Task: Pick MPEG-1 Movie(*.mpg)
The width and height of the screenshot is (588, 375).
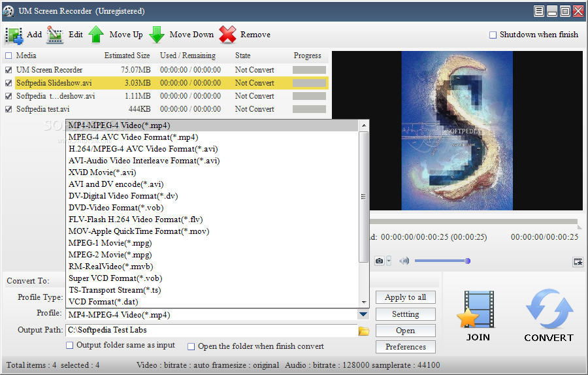Action: click(x=212, y=243)
